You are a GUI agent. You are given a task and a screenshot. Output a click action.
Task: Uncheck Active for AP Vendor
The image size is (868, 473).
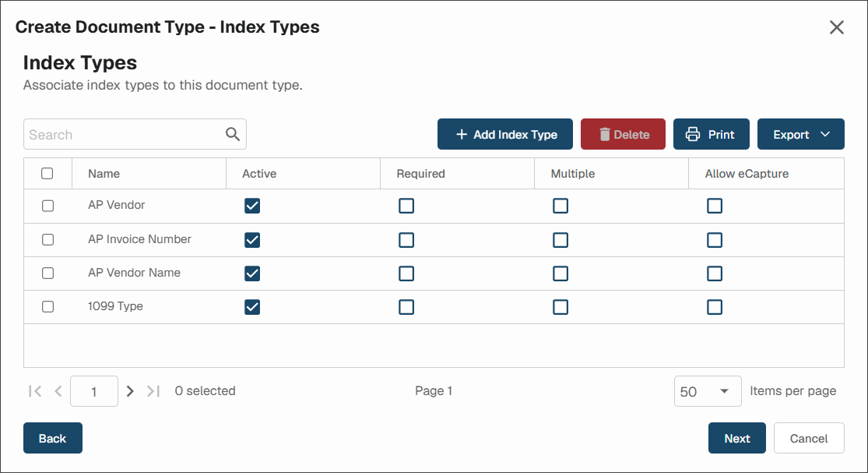pos(252,206)
